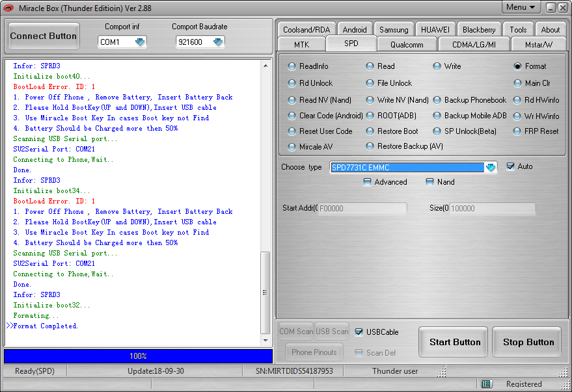The height and width of the screenshot is (392, 572).
Task: Switch to the Blackberry tab
Action: point(479,29)
